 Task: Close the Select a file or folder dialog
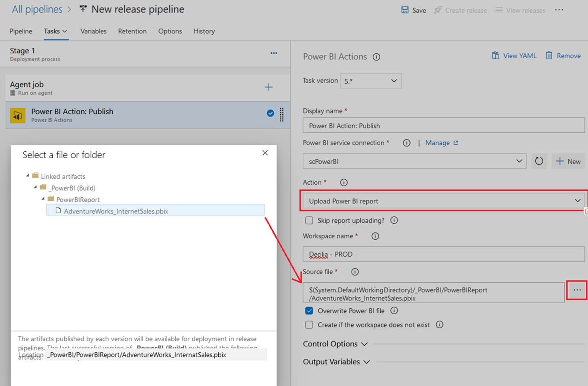tap(265, 153)
